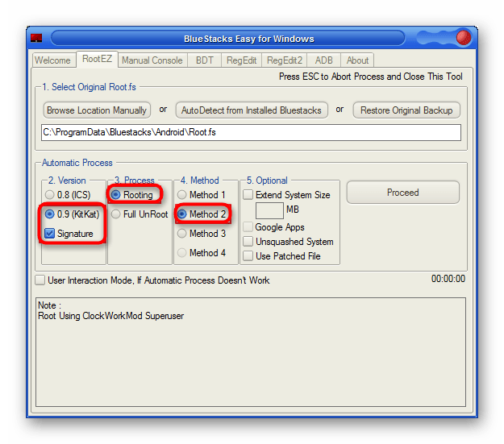Click the Root.fs path input field
The width and height of the screenshot is (504, 444).
(251, 132)
